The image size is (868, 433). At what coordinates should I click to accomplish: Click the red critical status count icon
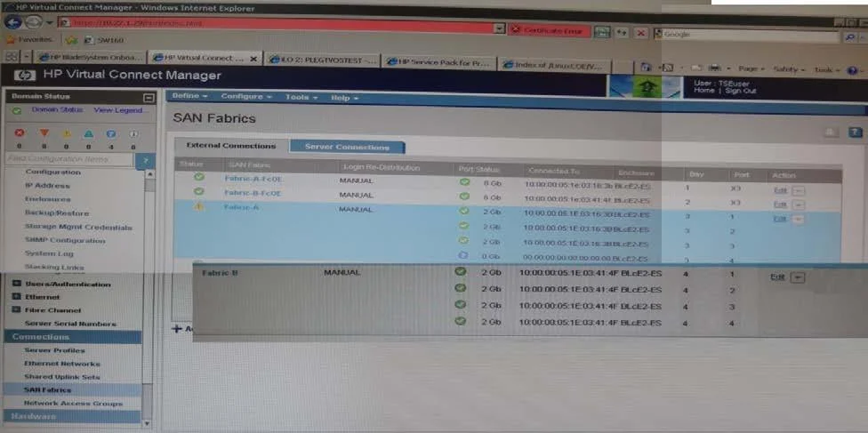(20, 133)
